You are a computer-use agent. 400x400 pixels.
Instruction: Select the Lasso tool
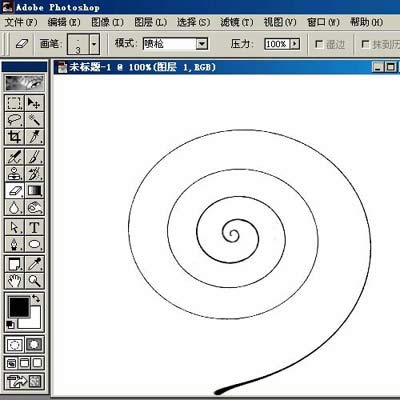[x=14, y=120]
